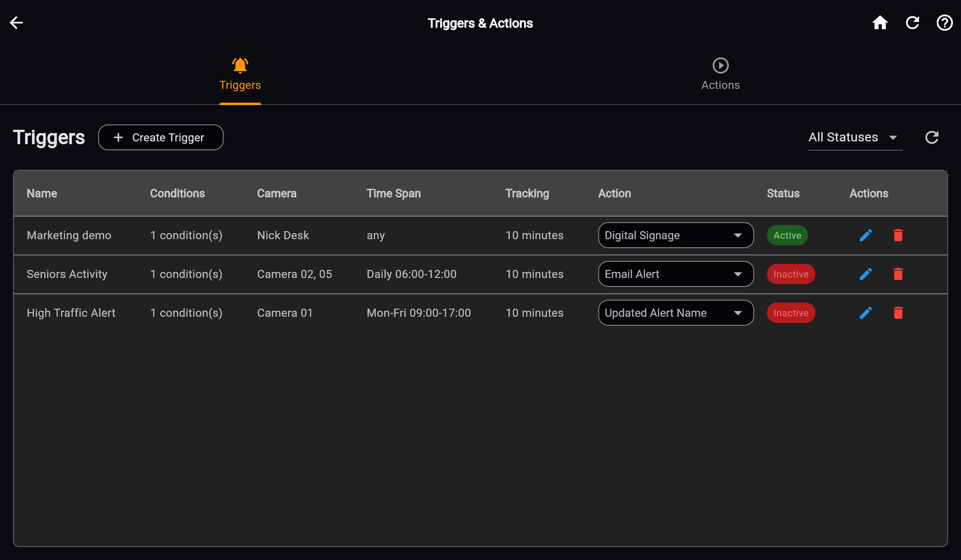Viewport: 961px width, 560px height.
Task: Open the help icon at top right
Action: [944, 23]
